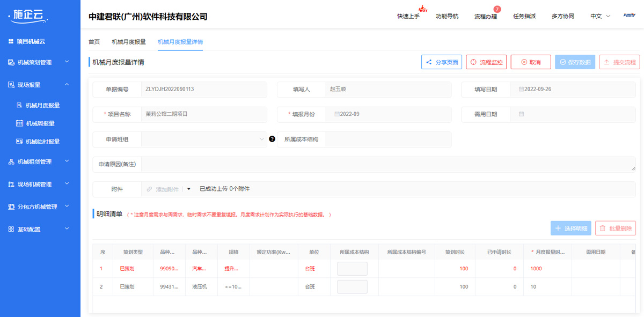Click the 取消 button
This screenshot has height=317, width=644.
(x=531, y=62)
